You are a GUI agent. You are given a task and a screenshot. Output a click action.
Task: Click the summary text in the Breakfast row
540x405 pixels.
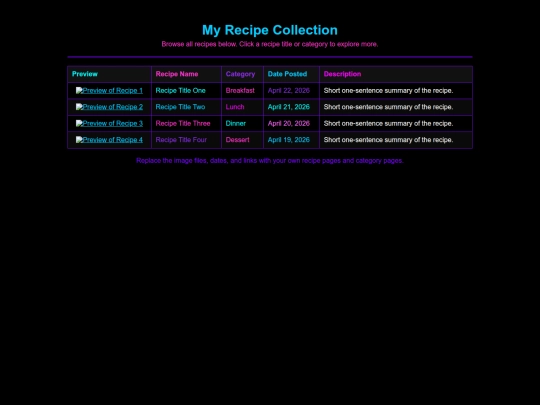pos(388,91)
